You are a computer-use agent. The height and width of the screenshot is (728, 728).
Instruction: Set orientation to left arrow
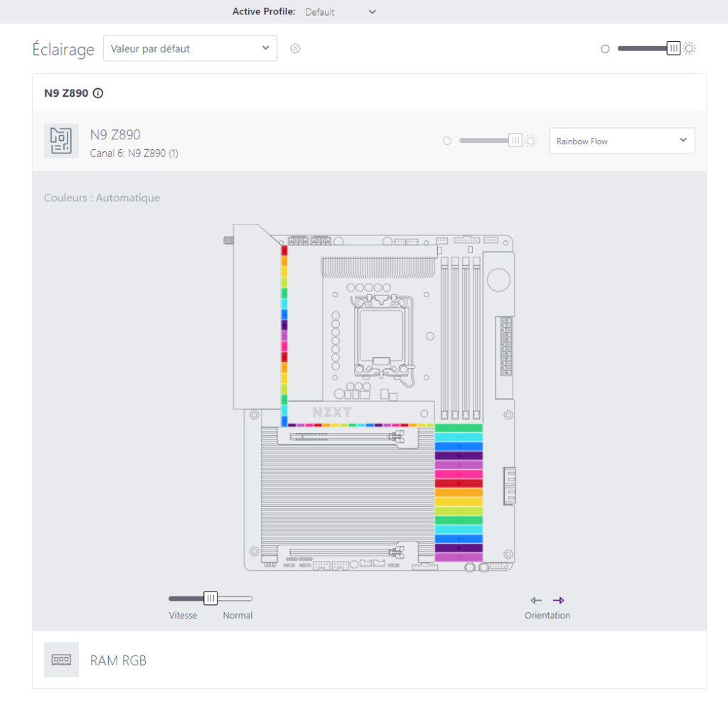click(x=536, y=600)
